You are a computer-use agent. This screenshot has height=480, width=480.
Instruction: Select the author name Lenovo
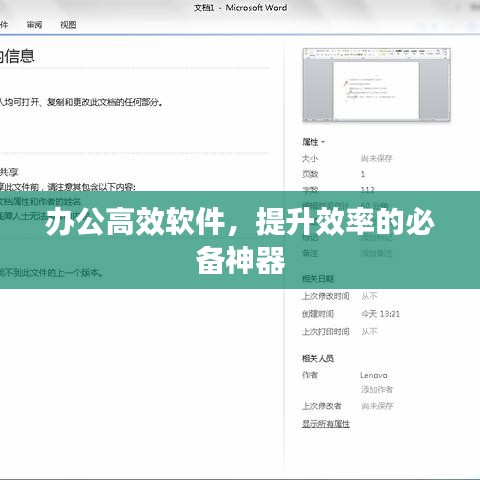[x=374, y=375]
